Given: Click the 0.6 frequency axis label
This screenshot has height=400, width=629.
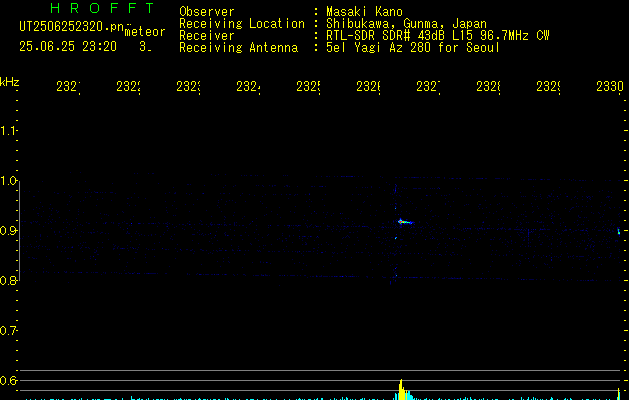Looking at the screenshot, I should (8, 380).
